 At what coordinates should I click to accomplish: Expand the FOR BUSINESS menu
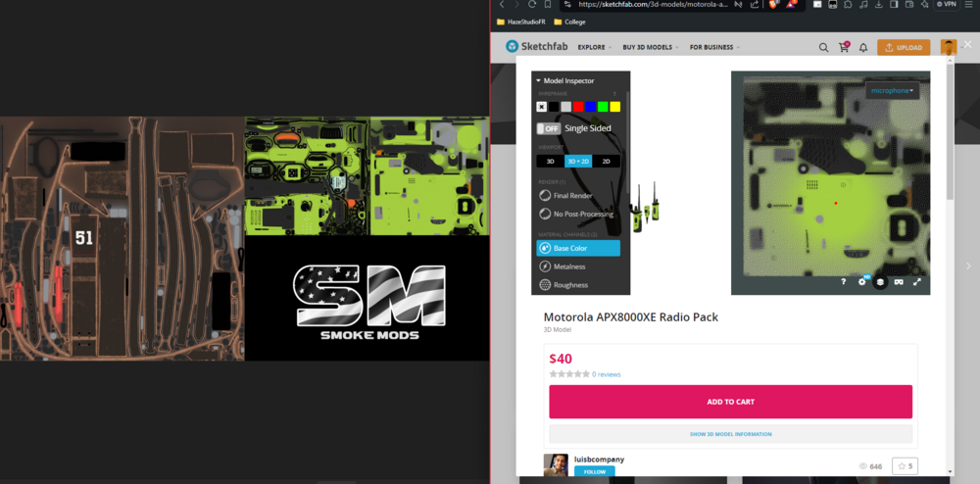(715, 47)
